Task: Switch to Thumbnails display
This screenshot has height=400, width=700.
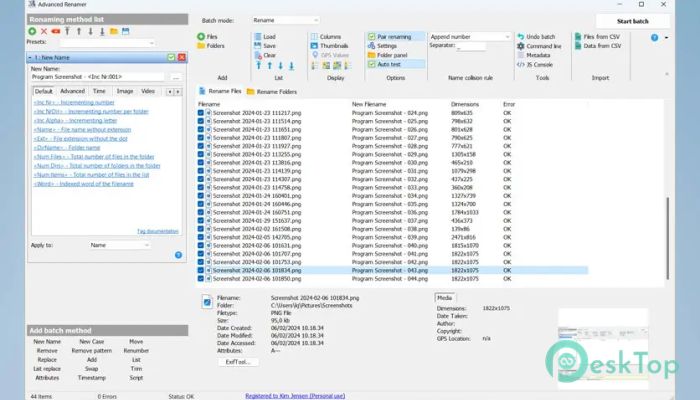Action: point(329,46)
